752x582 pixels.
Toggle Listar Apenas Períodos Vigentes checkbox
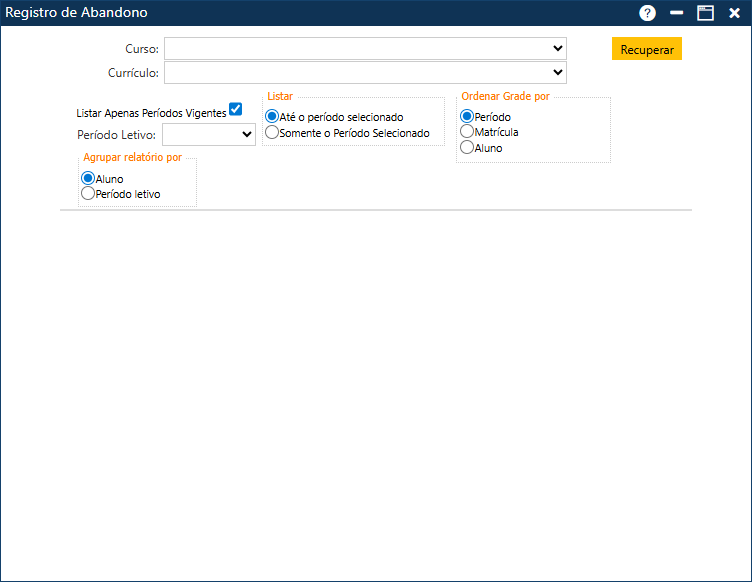[236, 109]
